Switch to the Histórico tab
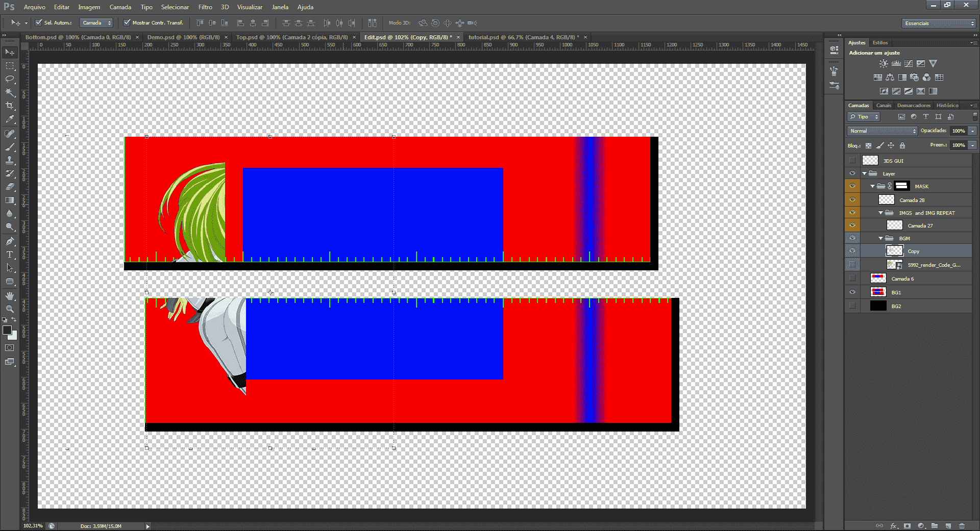 tap(947, 106)
